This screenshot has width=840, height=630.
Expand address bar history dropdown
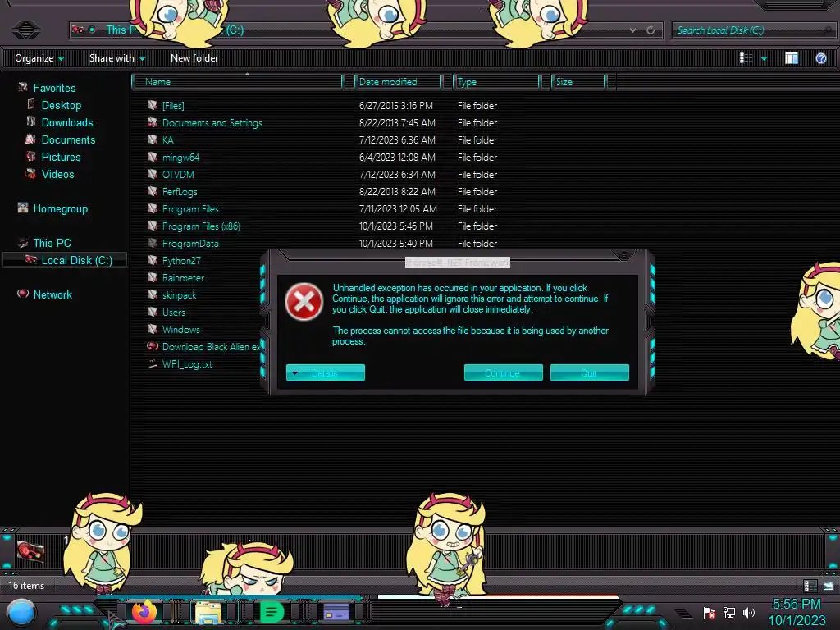632,30
